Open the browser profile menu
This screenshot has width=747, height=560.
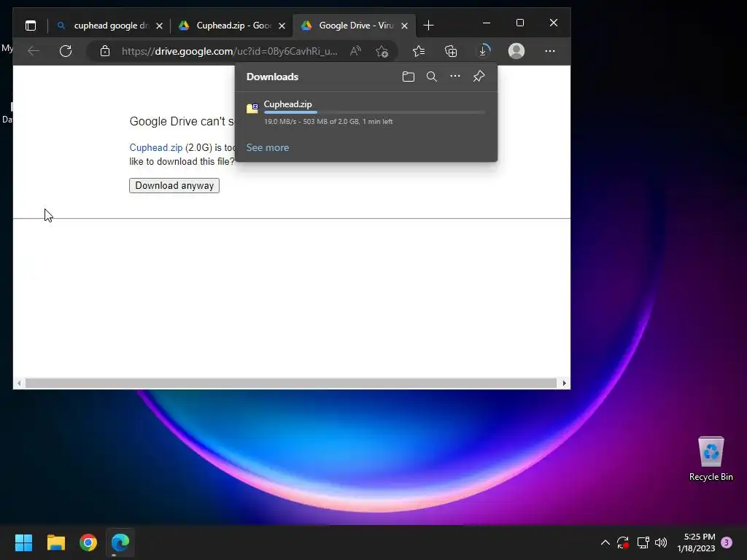click(516, 51)
